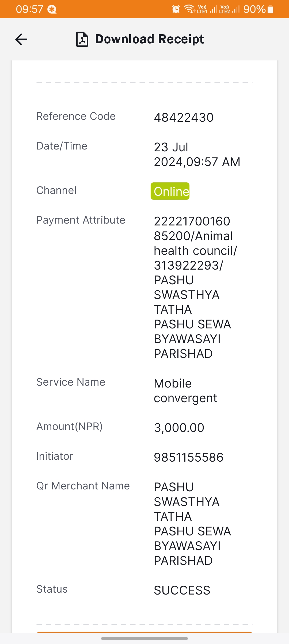The width and height of the screenshot is (289, 644).
Task: Select reference code 48422430
Action: (x=184, y=118)
